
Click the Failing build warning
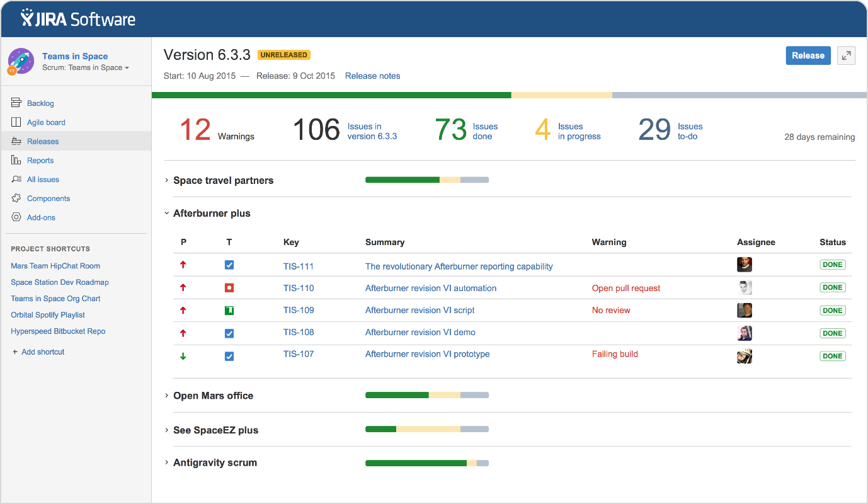615,354
